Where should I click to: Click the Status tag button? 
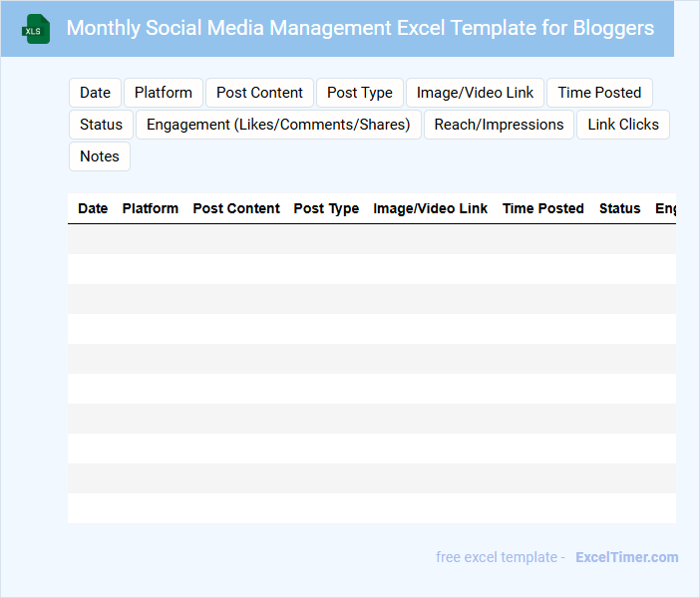click(x=101, y=125)
